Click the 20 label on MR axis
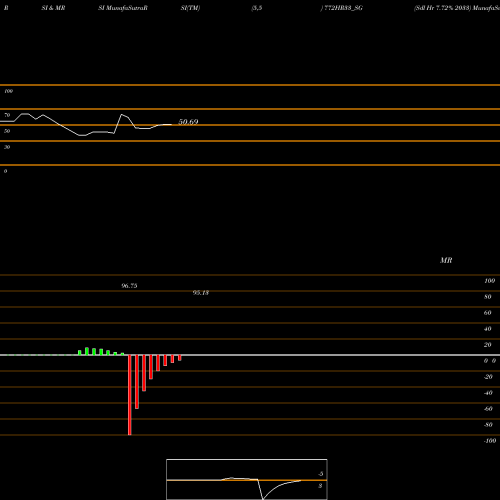This screenshot has height=500, width=500. pyautogui.click(x=488, y=345)
